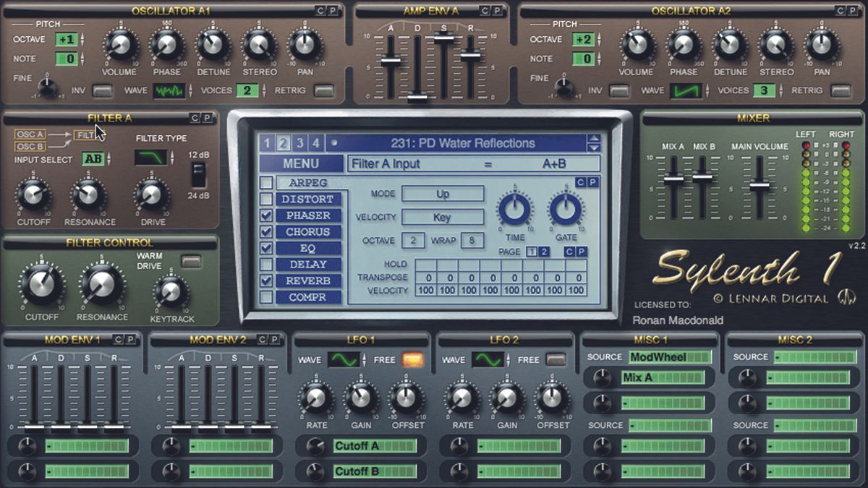Click the P paste icon on Filter A

click(x=208, y=118)
